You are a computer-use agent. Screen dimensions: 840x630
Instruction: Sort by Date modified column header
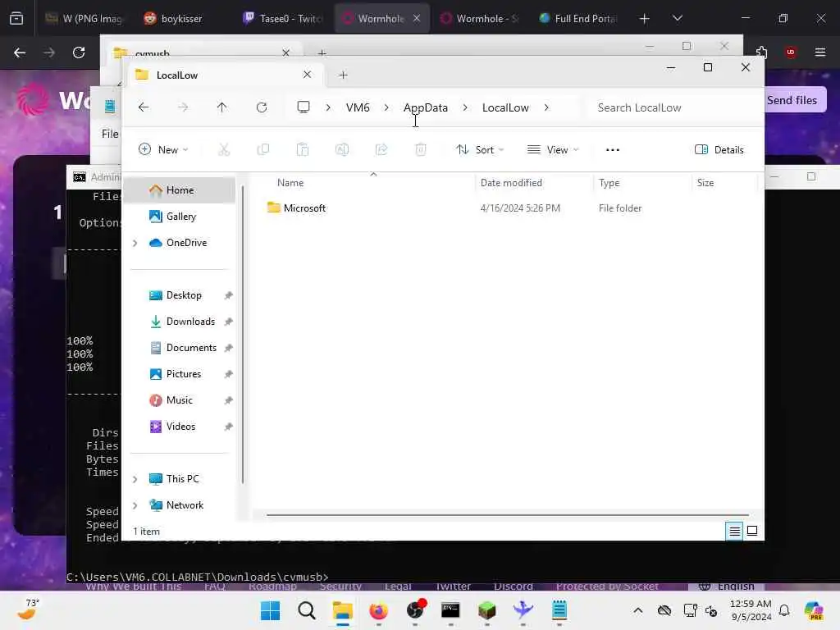(x=511, y=183)
